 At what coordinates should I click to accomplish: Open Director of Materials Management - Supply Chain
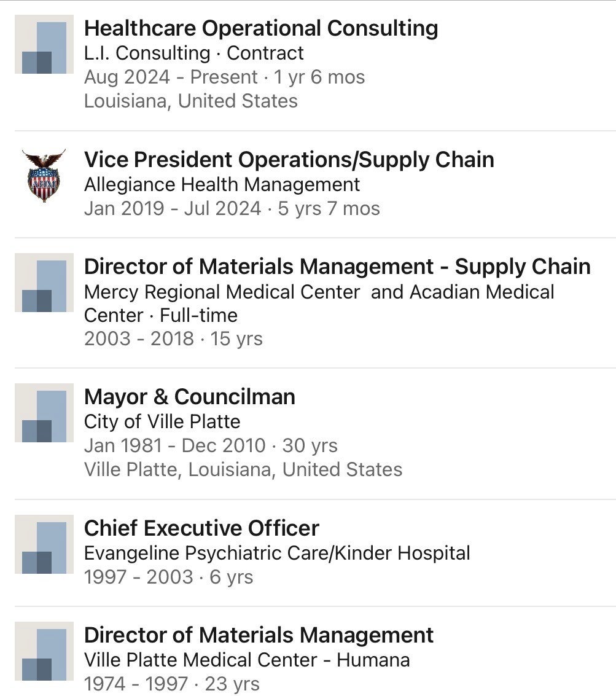tap(337, 267)
